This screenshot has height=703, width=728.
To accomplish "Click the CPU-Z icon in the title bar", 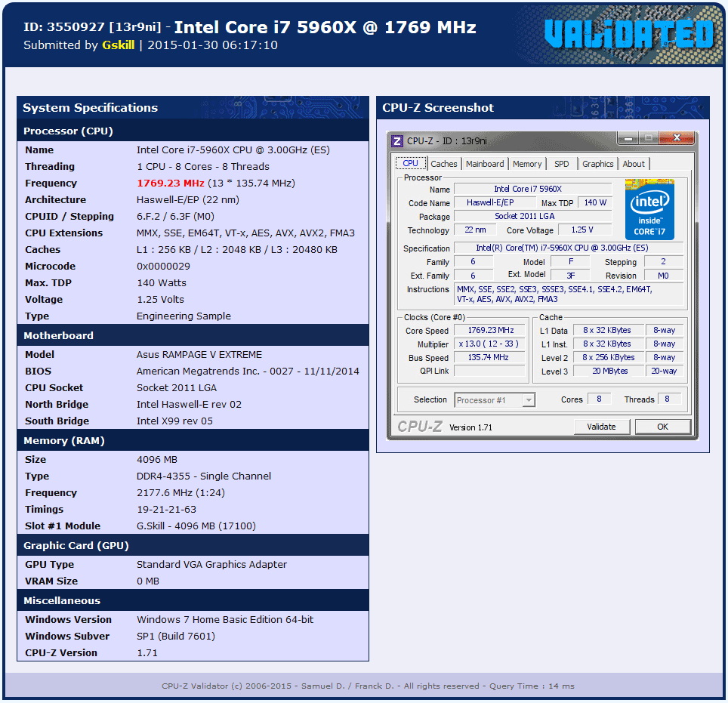I will (x=397, y=140).
